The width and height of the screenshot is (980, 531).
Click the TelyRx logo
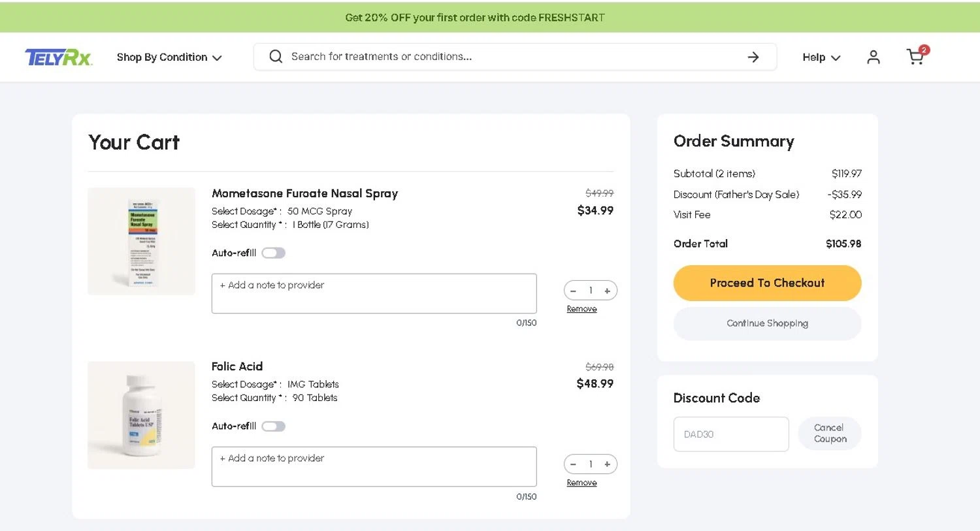59,57
